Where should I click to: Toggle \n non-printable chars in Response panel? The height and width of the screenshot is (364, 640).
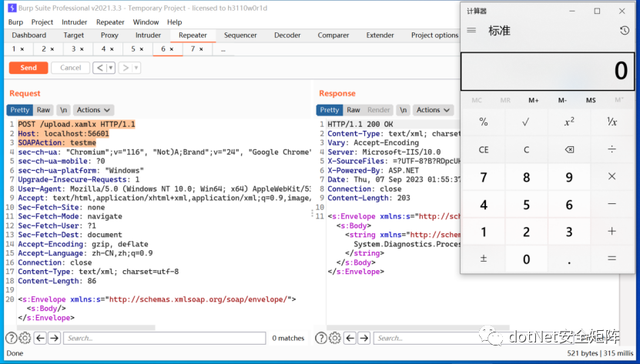[x=404, y=110]
